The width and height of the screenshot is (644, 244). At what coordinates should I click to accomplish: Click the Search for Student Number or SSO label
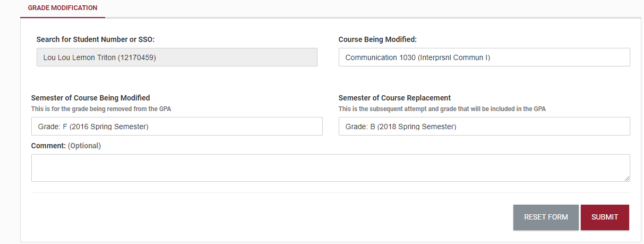click(95, 39)
